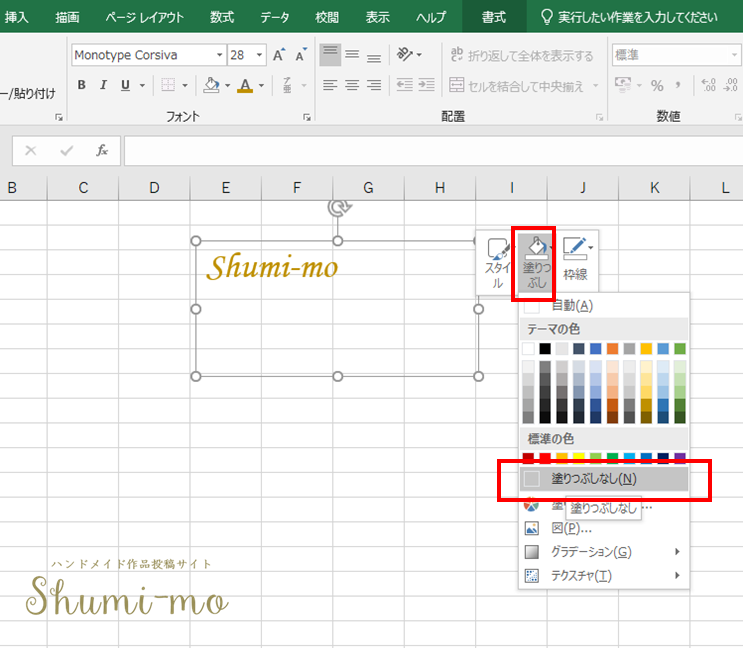Click the Fill (塗りつぶし) mini toolbar button
This screenshot has height=648, width=743.
(x=535, y=263)
